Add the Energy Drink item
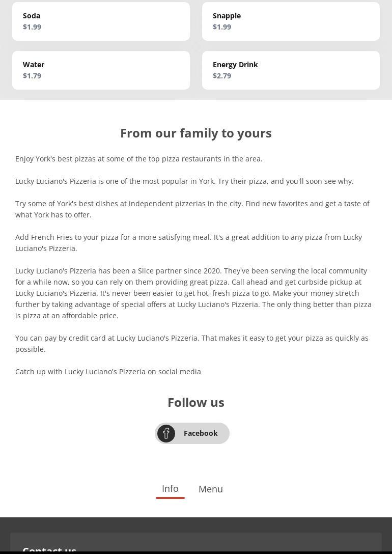The width and height of the screenshot is (392, 554). pyautogui.click(x=291, y=70)
